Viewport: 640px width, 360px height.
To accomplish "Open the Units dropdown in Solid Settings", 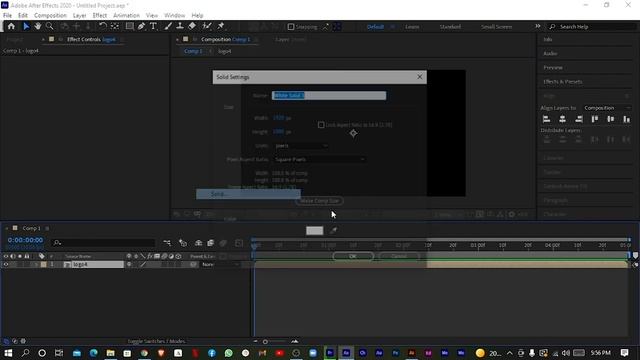I will coord(301,146).
